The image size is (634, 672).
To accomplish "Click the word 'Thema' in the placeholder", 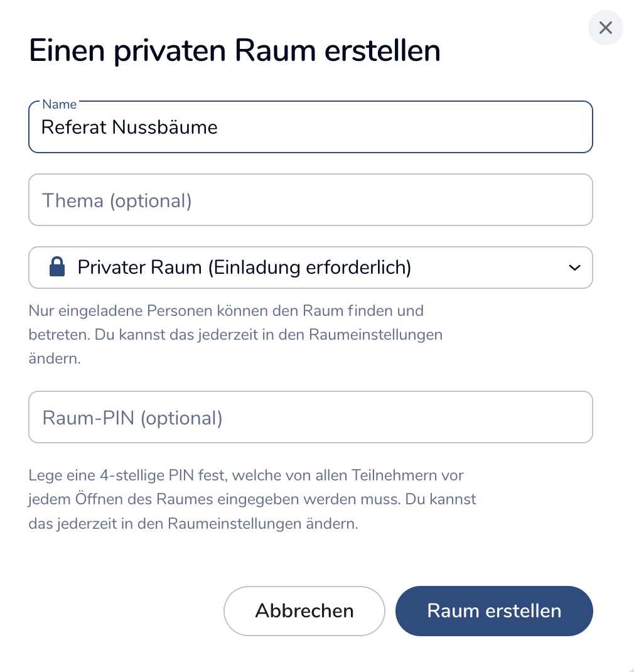I will 73,201.
